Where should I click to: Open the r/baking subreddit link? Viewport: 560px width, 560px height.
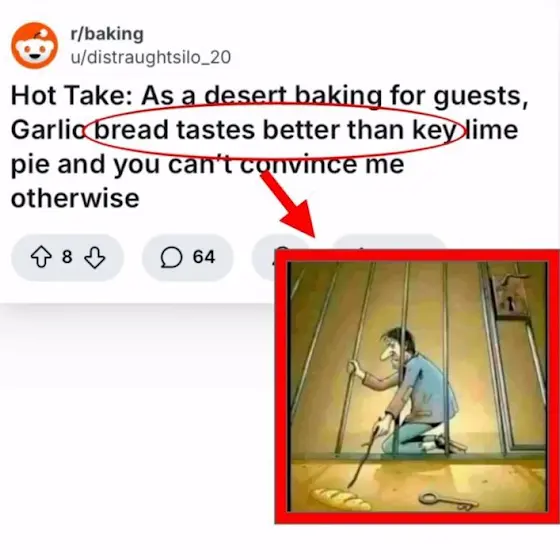(107, 34)
